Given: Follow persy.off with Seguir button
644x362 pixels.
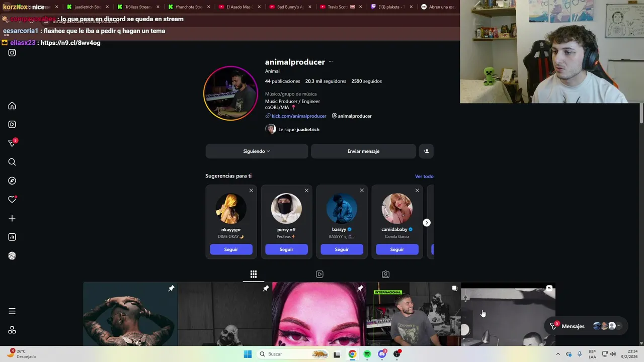Looking at the screenshot, I should click(286, 249).
